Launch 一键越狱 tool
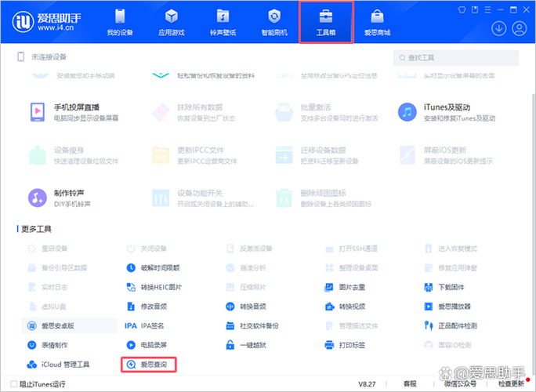Screen dimensions: 536x392 246,345
